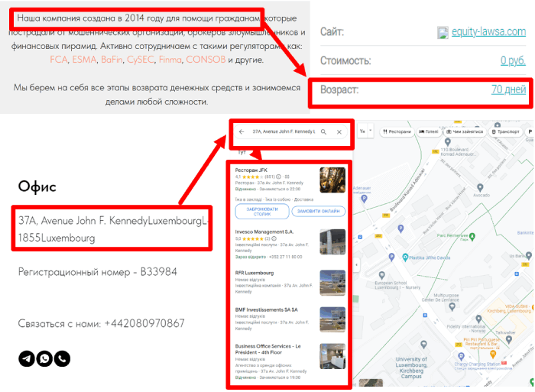Select the University of Luxembourg Kirchberg pin

tap(423, 345)
